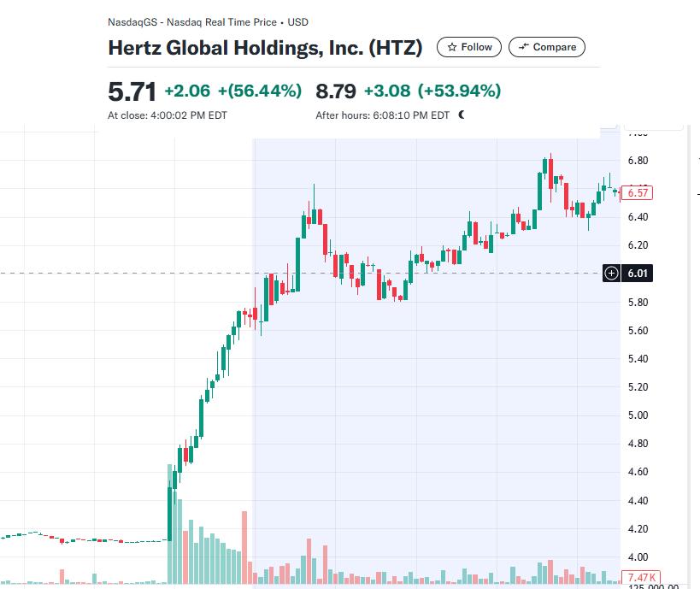Click the plus icon beside 6.01
This screenshot has width=700, height=589.
click(x=610, y=274)
